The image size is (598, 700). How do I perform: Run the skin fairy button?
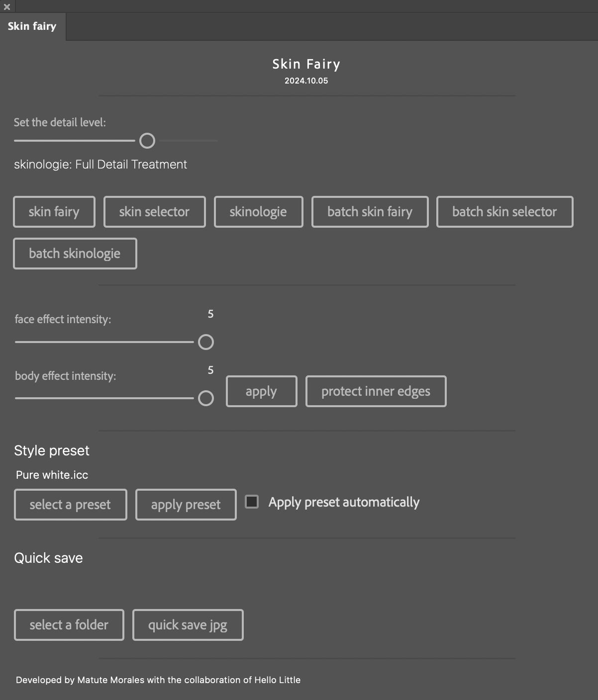click(54, 212)
